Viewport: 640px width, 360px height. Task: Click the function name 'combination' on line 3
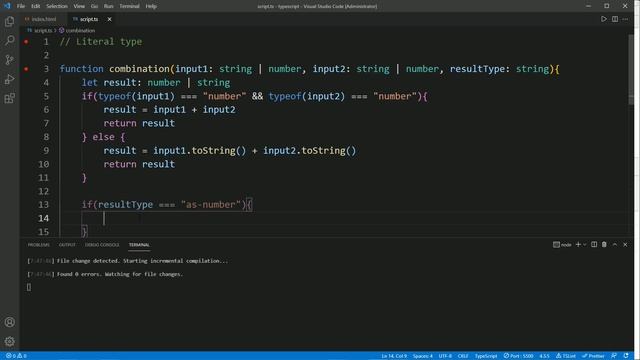click(139, 69)
